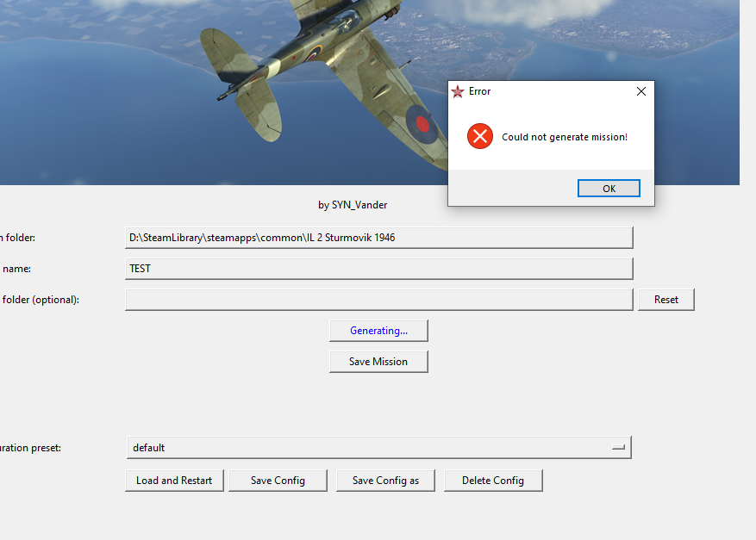
Task: Click the 'by SYN_Vander' credit text
Action: [x=353, y=205]
